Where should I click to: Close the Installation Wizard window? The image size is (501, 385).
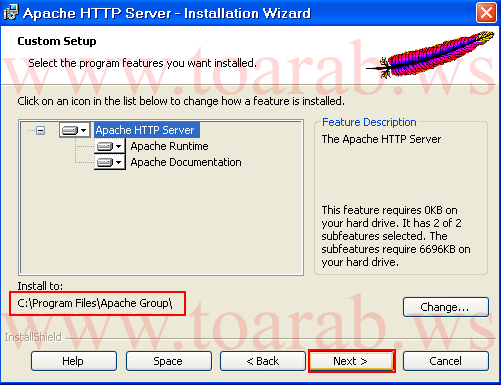486,13
